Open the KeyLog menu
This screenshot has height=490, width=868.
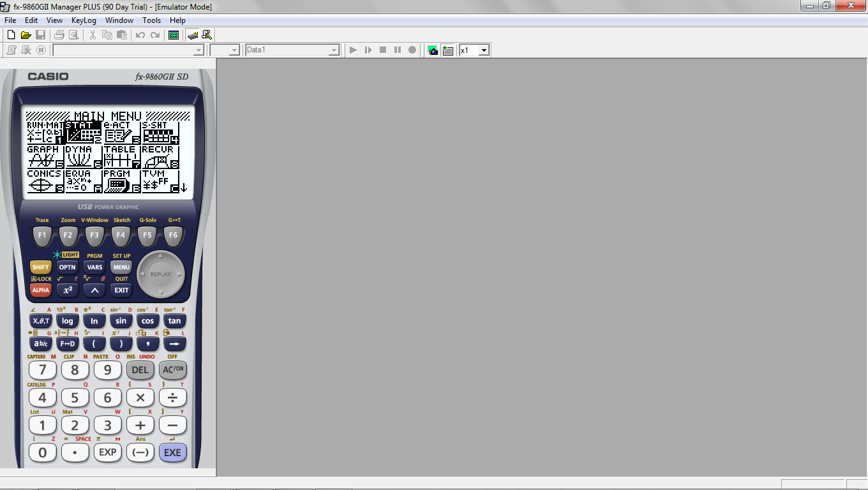pyautogui.click(x=84, y=20)
